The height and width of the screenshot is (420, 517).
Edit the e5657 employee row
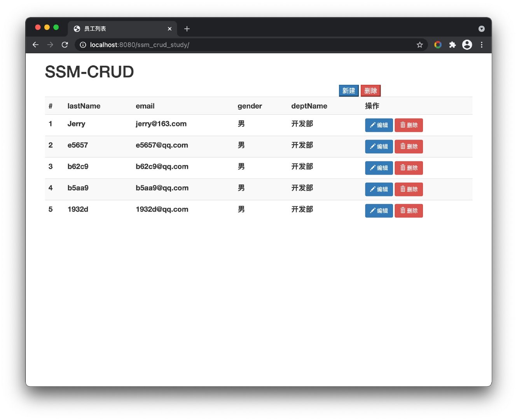tap(379, 147)
